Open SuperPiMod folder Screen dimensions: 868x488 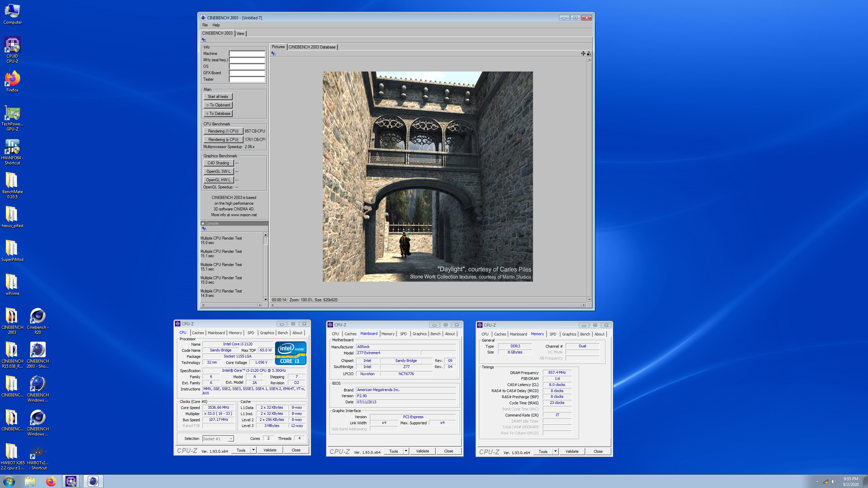pyautogui.click(x=13, y=251)
